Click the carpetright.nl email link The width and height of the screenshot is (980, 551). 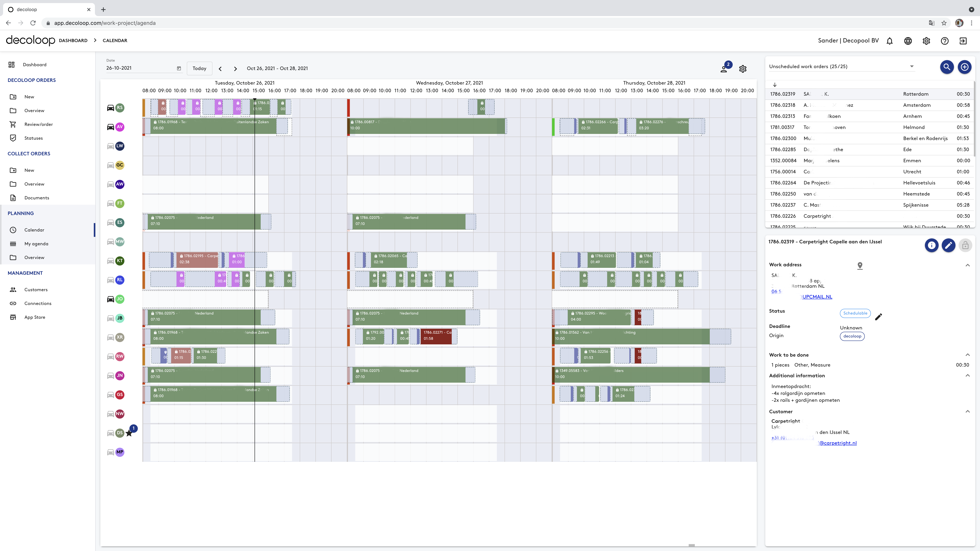[837, 443]
